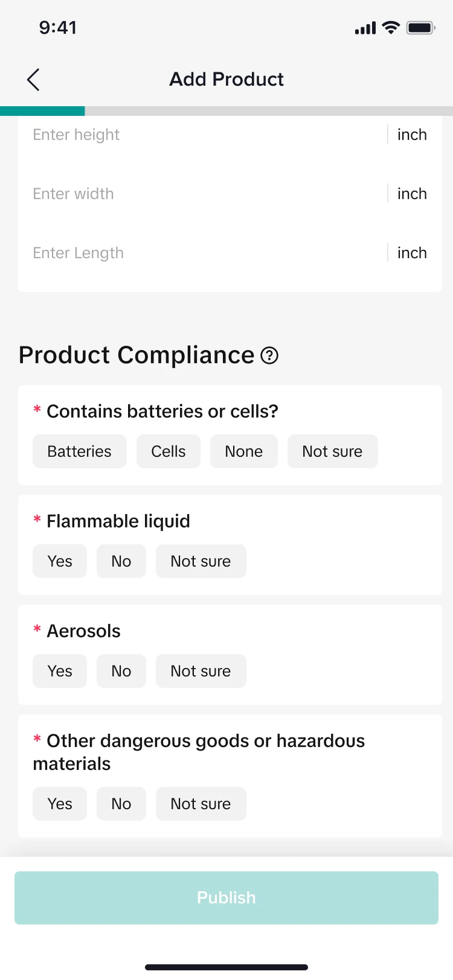
Task: Tap the step progress bar
Action: pyautogui.click(x=226, y=111)
